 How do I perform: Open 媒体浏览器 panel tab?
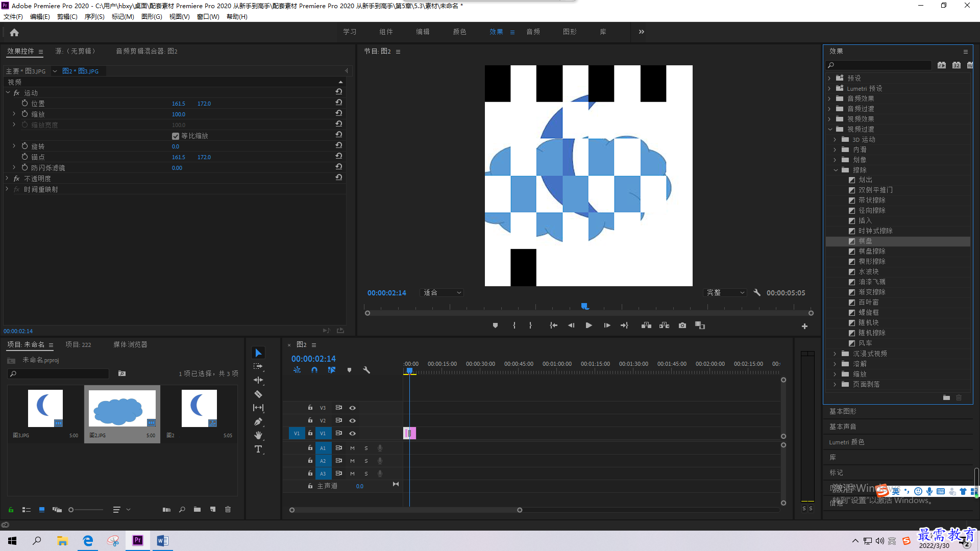[x=130, y=345]
